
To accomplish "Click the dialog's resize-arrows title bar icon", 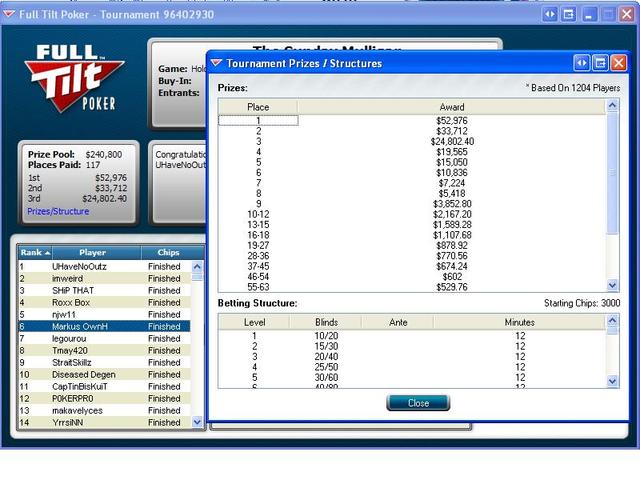I will click(582, 63).
